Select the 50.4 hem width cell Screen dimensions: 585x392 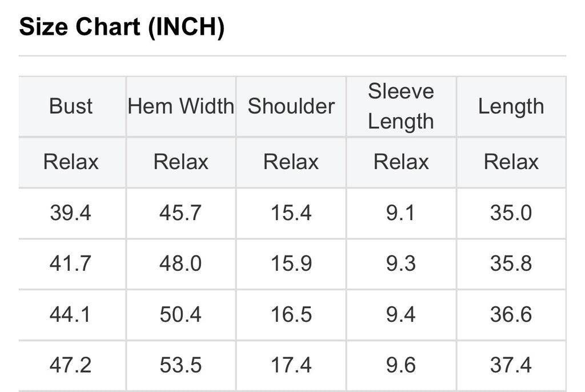click(x=181, y=315)
